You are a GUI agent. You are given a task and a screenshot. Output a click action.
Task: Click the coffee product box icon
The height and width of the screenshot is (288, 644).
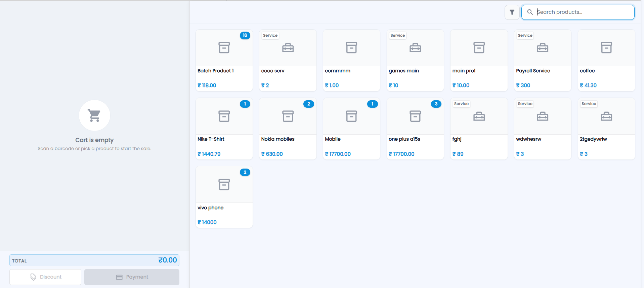point(606,48)
